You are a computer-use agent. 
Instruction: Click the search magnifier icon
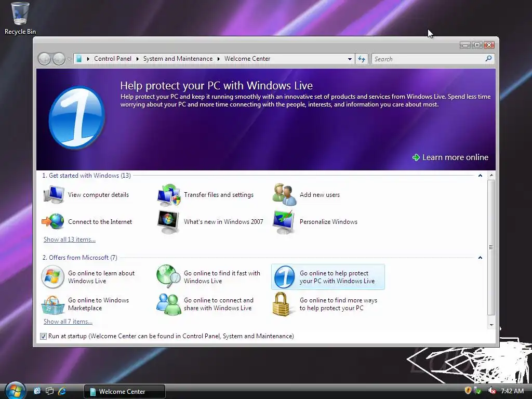488,59
